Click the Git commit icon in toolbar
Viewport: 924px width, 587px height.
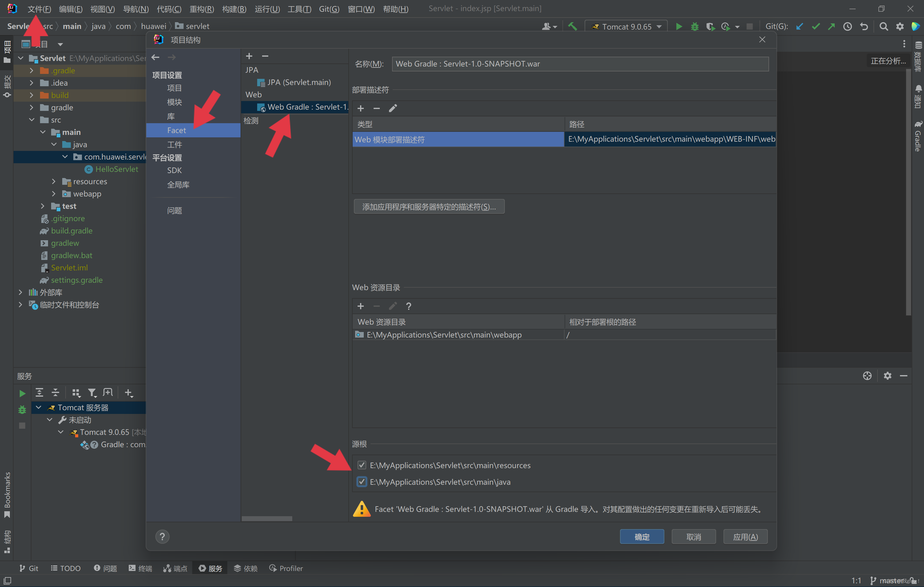tap(816, 27)
